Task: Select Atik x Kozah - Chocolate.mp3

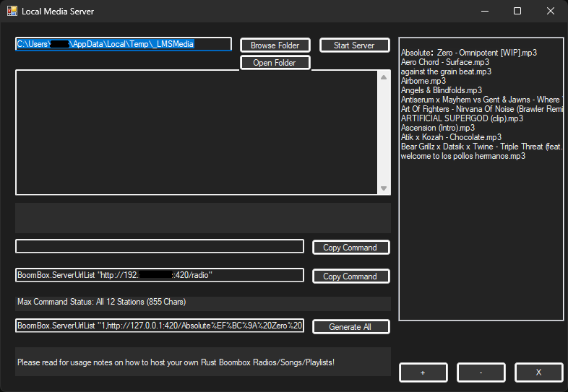Action: [x=451, y=138]
